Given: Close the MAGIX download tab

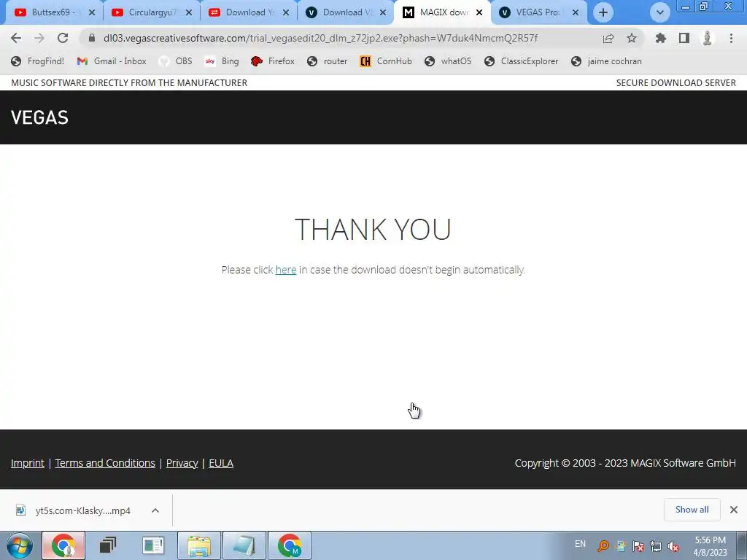Looking at the screenshot, I should [x=480, y=12].
